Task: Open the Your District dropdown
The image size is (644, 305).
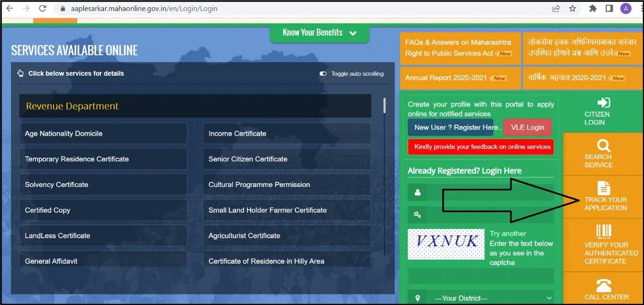Action: click(x=493, y=298)
